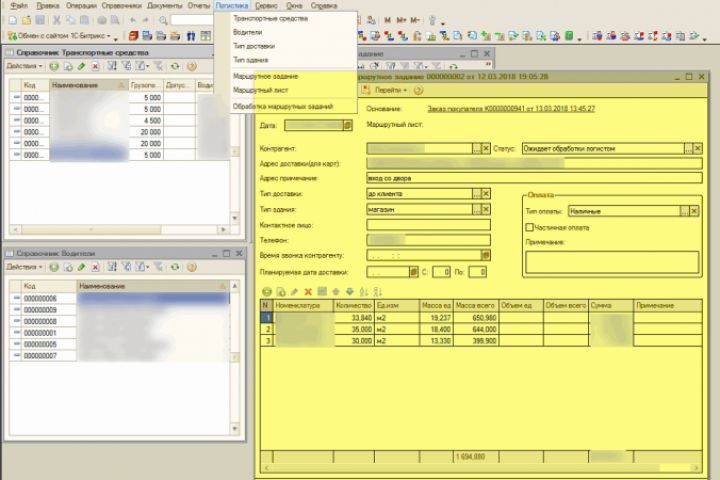Open the Документы menu
The width and height of the screenshot is (720, 480).
[x=164, y=6]
